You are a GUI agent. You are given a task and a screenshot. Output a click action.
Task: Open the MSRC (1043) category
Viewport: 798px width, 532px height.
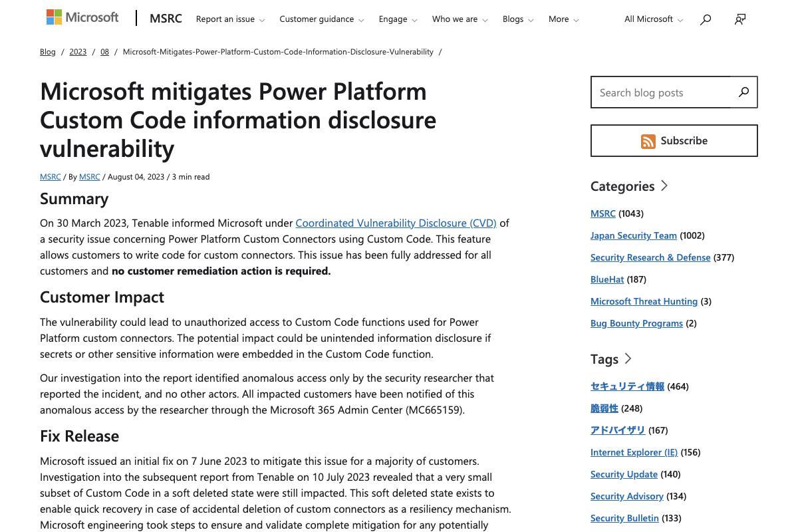(x=603, y=213)
